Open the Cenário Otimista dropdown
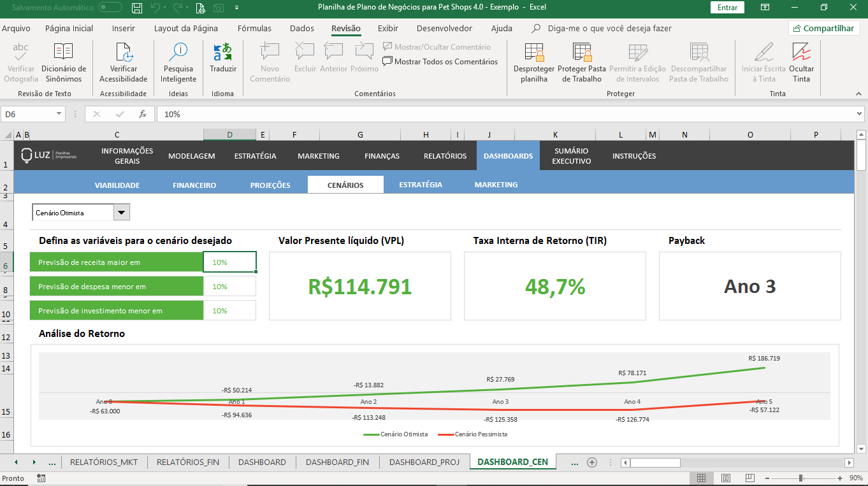 point(121,213)
